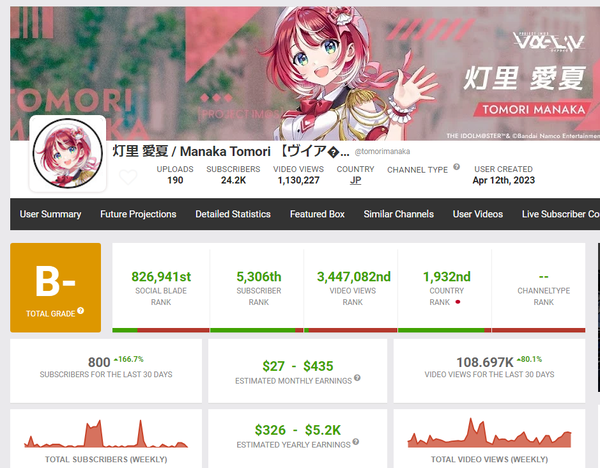
Task: Click the 1,130,227 video views value
Action: [x=298, y=180]
